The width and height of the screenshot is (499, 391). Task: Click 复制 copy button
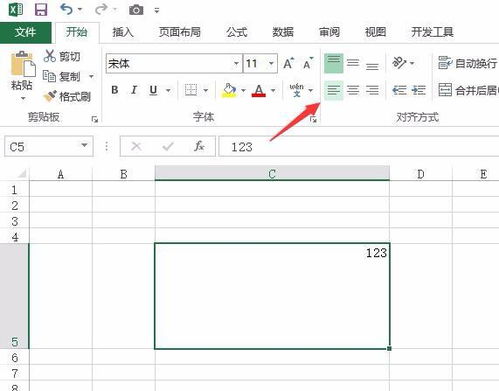[x=62, y=76]
